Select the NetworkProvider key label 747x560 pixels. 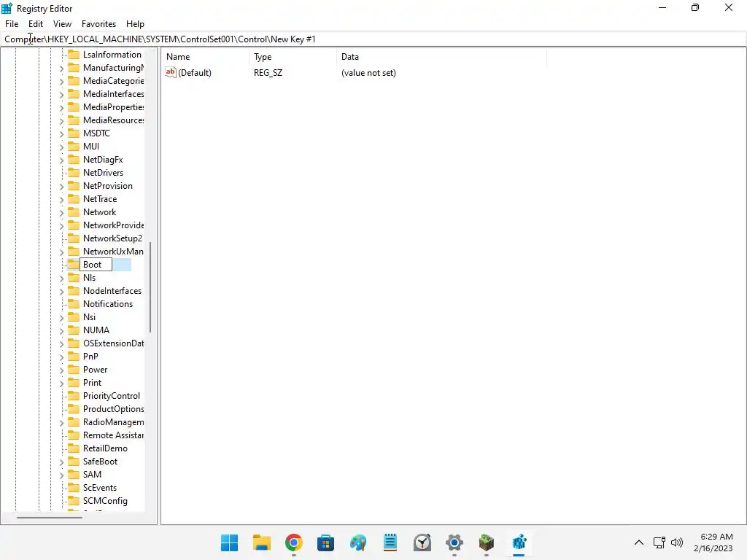click(x=113, y=225)
